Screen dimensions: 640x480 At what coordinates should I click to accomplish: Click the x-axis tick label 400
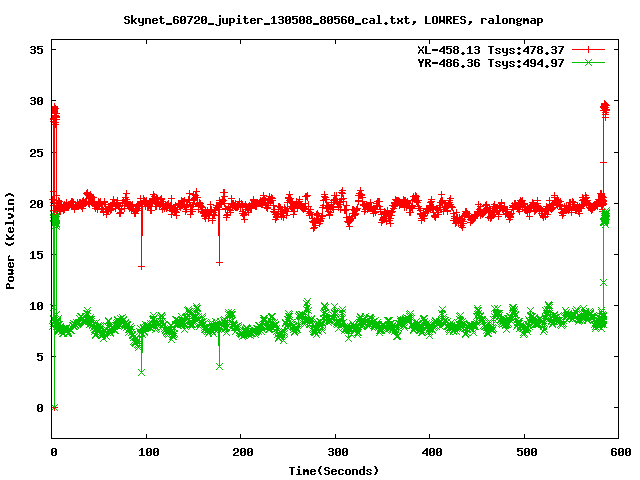432,452
